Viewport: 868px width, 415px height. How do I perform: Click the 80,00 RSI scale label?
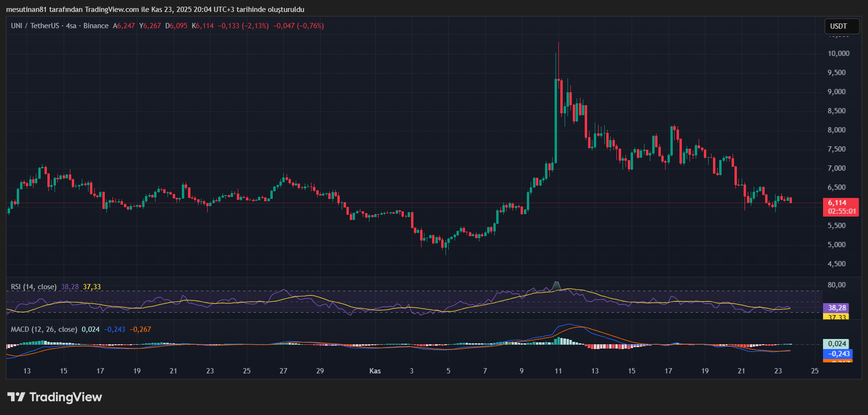coord(836,285)
